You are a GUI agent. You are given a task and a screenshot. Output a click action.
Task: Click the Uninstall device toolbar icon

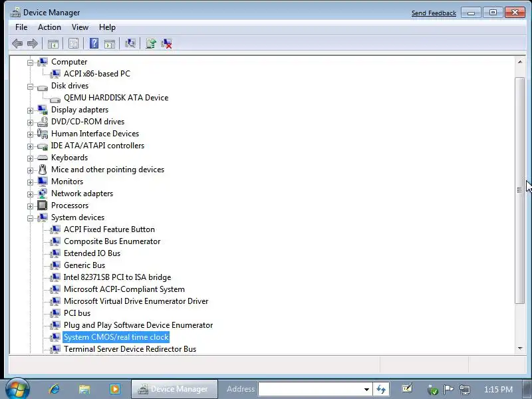click(x=167, y=43)
